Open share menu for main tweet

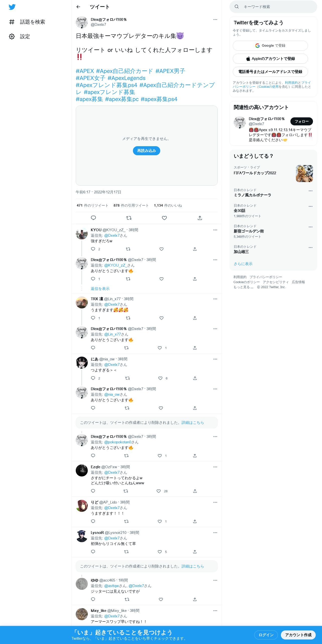(200, 218)
